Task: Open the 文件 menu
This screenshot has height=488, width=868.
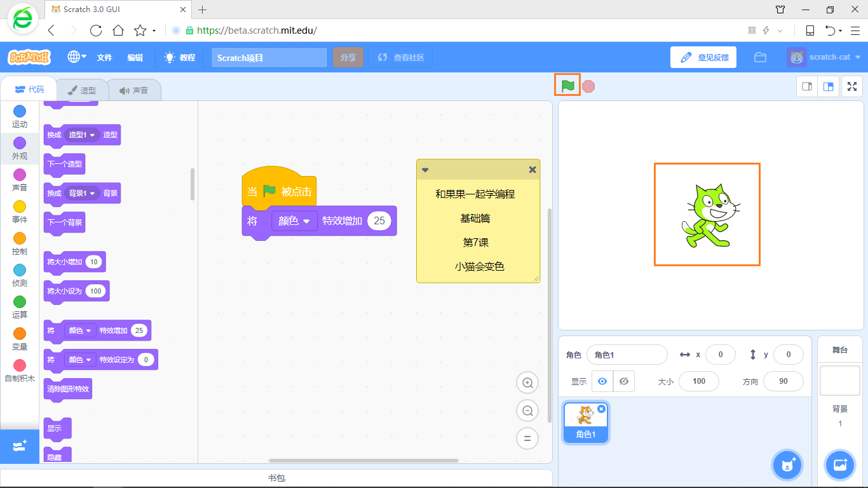Action: 104,57
